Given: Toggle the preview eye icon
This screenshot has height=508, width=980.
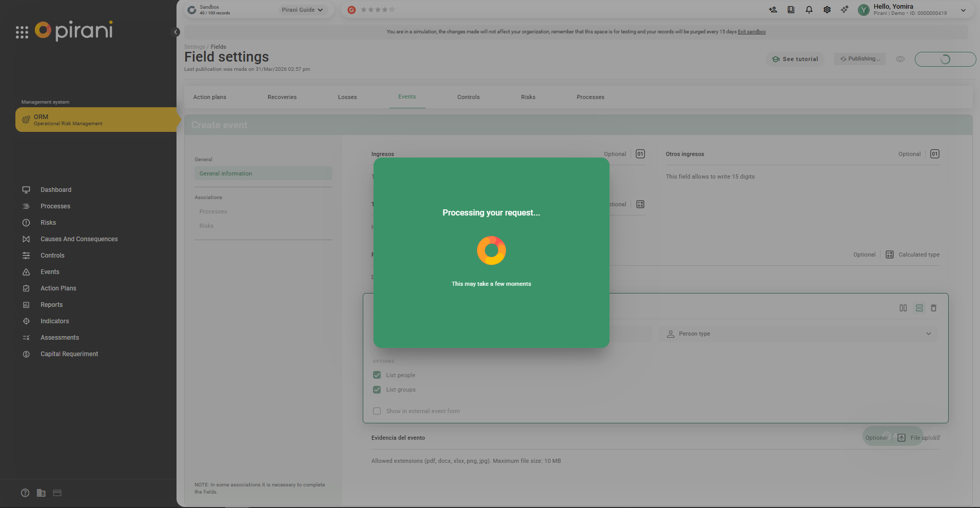Looking at the screenshot, I should [x=900, y=59].
